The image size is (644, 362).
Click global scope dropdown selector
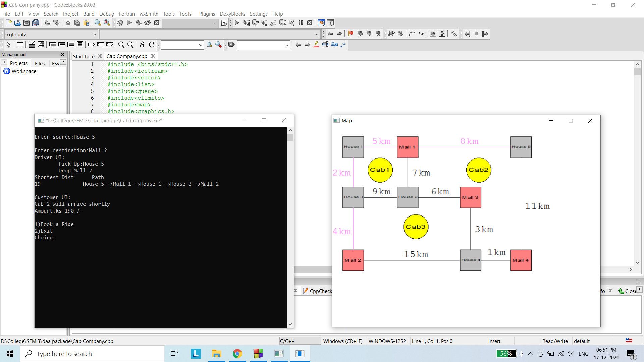pos(50,34)
